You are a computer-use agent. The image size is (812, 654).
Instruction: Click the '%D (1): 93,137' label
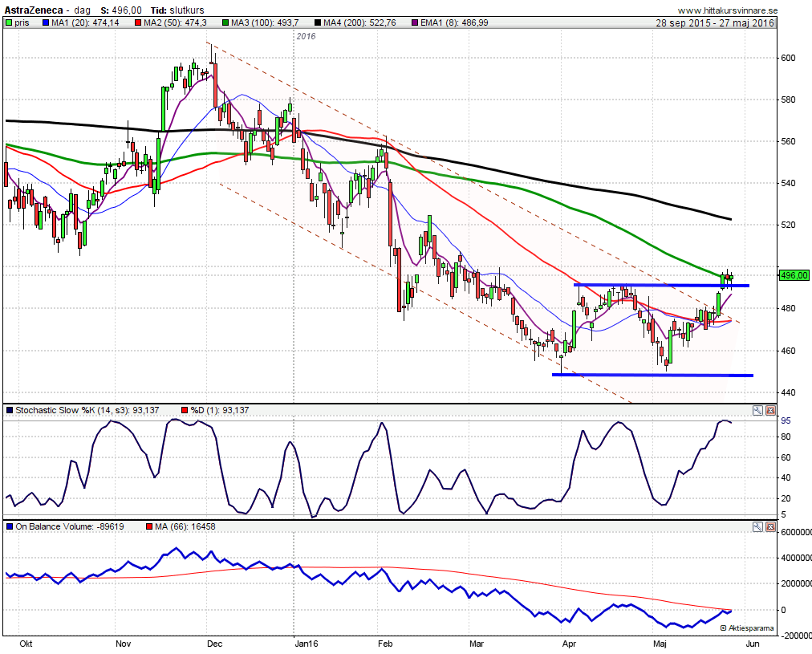220,411
